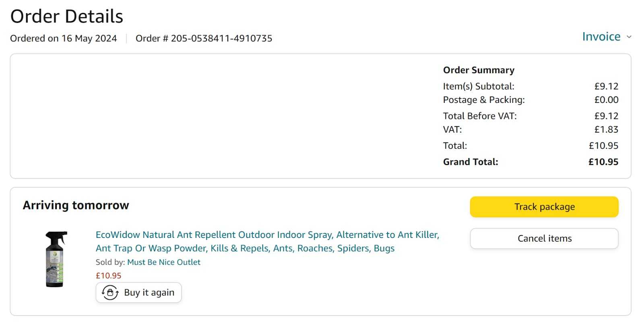
Task: Click the Buy it again label
Action: (149, 293)
